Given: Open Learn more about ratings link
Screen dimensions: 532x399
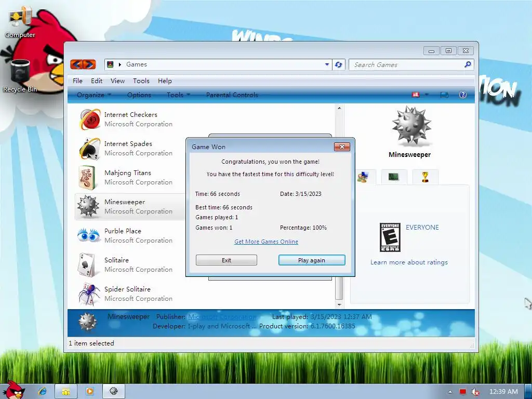Looking at the screenshot, I should tap(409, 262).
